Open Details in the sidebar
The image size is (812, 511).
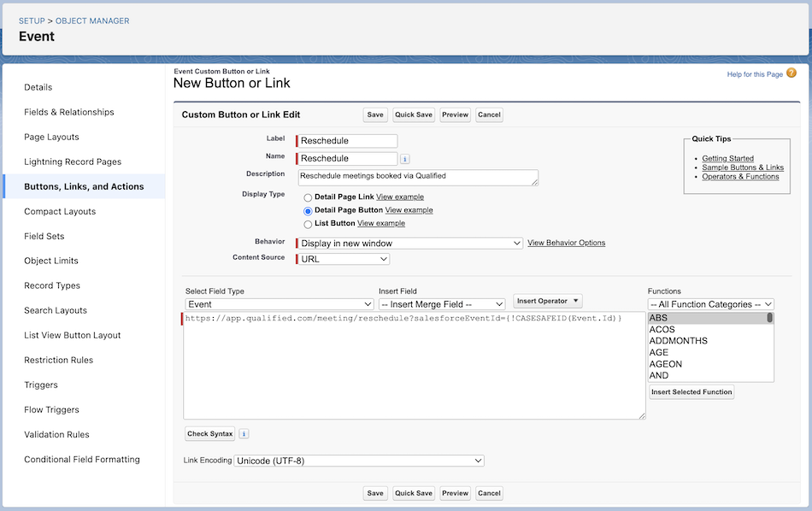point(38,87)
